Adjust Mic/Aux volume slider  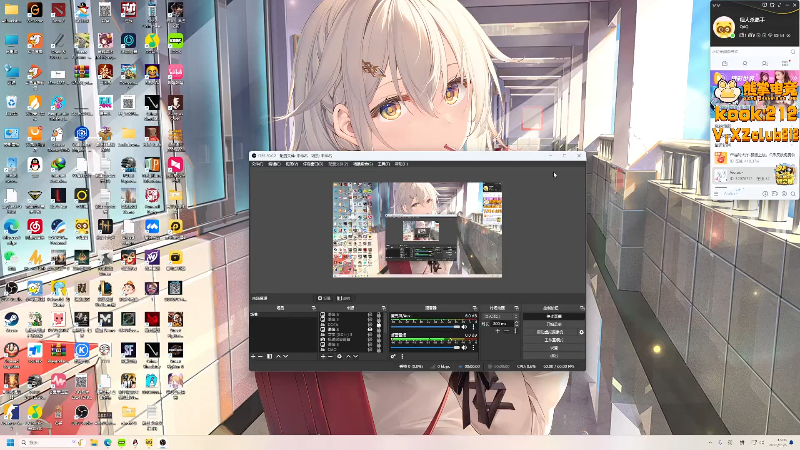[x=426, y=327]
